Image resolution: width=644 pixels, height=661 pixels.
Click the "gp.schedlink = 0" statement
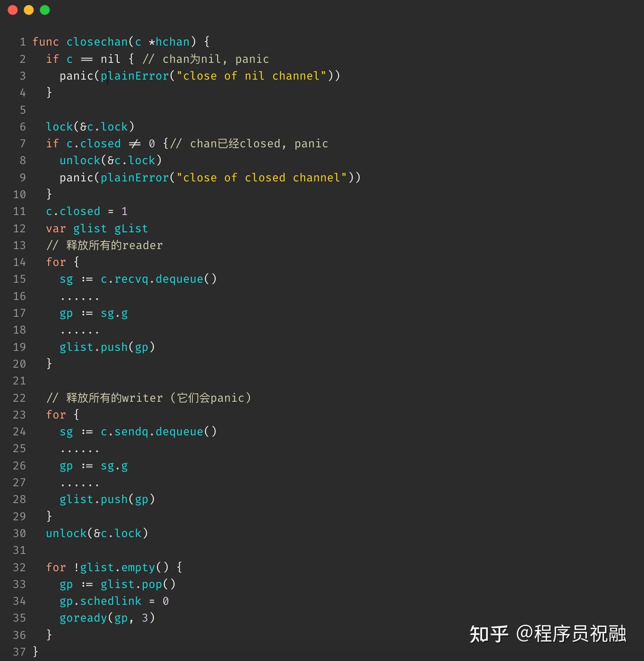click(114, 601)
